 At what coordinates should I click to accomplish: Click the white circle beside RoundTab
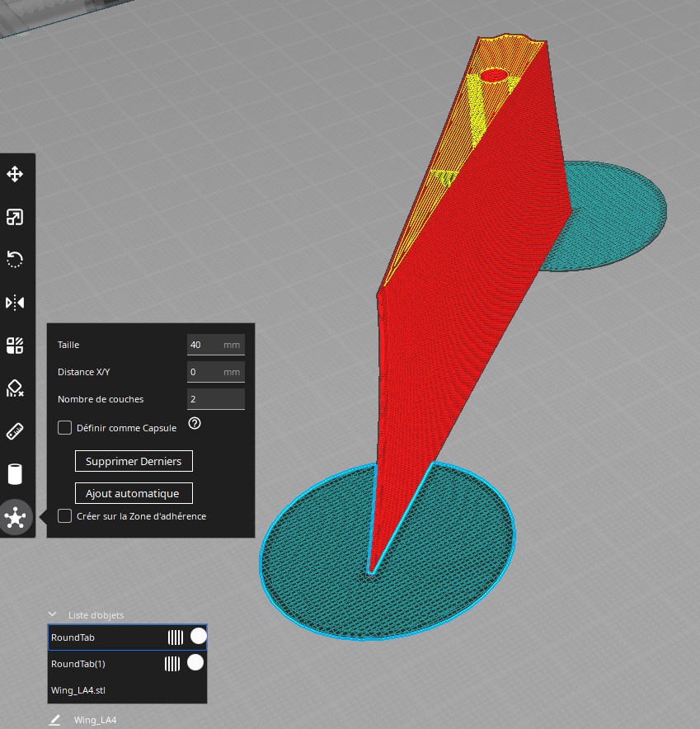[x=199, y=636]
